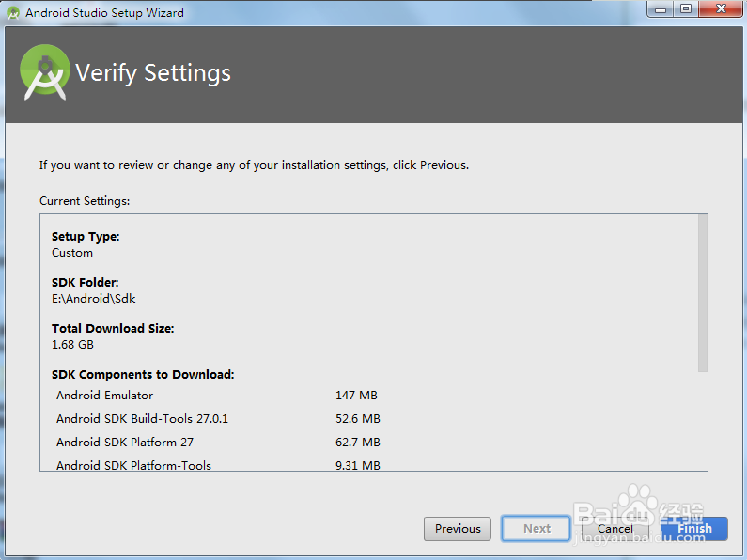This screenshot has height=560, width=747.
Task: Minimize the Setup Wizard window
Action: (x=661, y=9)
